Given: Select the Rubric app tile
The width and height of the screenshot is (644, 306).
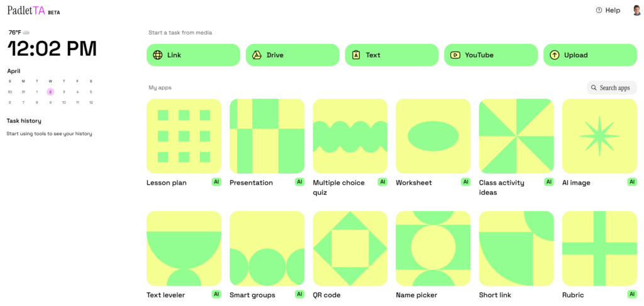Looking at the screenshot, I should [x=599, y=249].
